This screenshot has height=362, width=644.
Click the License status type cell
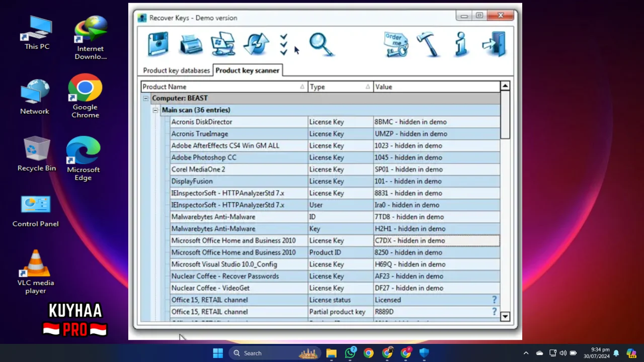[x=341, y=300]
